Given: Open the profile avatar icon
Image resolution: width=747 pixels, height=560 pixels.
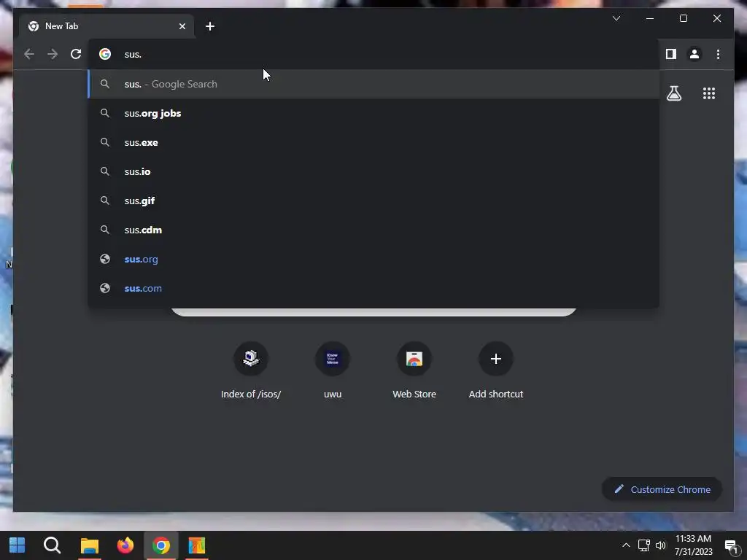Looking at the screenshot, I should click(694, 54).
